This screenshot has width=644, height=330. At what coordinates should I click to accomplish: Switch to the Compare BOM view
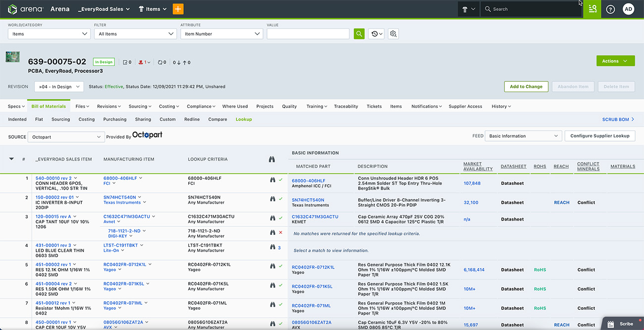click(x=217, y=119)
